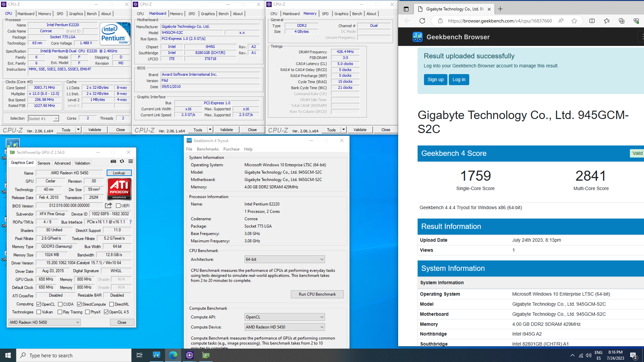Open the Compute API OpenCL dropdown
The height and width of the screenshot is (362, 644).
284,317
